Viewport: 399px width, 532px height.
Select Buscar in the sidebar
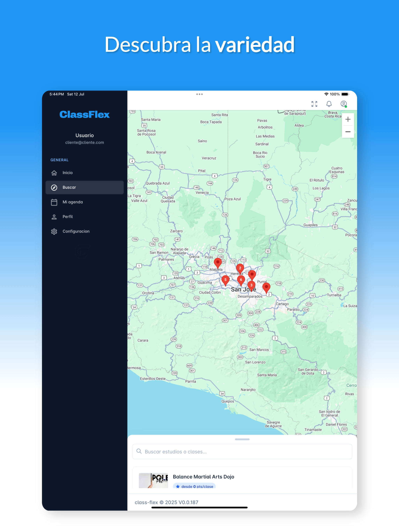click(85, 187)
